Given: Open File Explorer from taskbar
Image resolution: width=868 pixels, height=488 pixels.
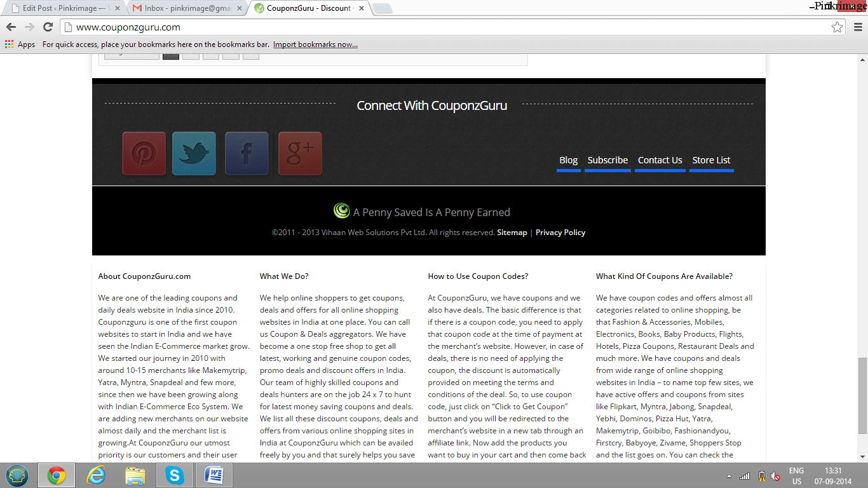Looking at the screenshot, I should coord(135,475).
